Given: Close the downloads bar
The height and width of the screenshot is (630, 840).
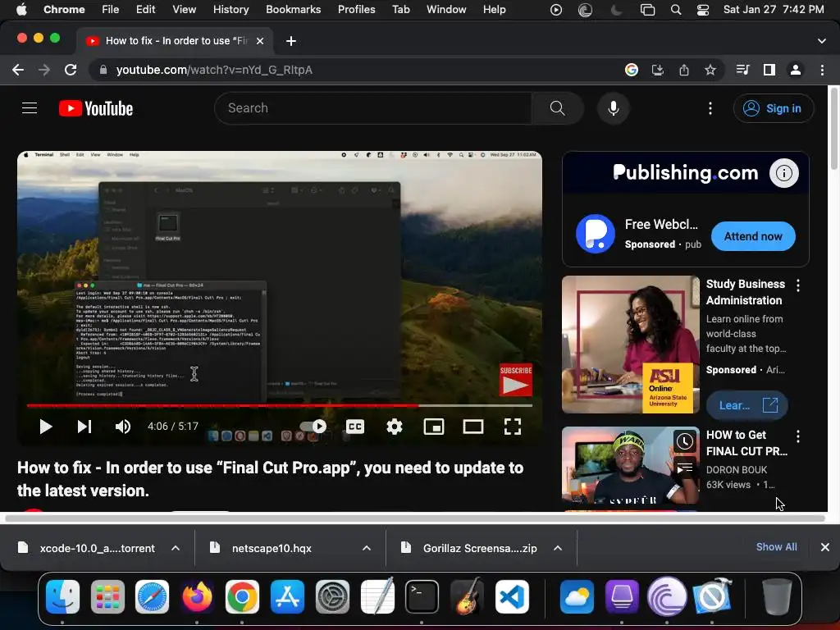Looking at the screenshot, I should click(825, 547).
